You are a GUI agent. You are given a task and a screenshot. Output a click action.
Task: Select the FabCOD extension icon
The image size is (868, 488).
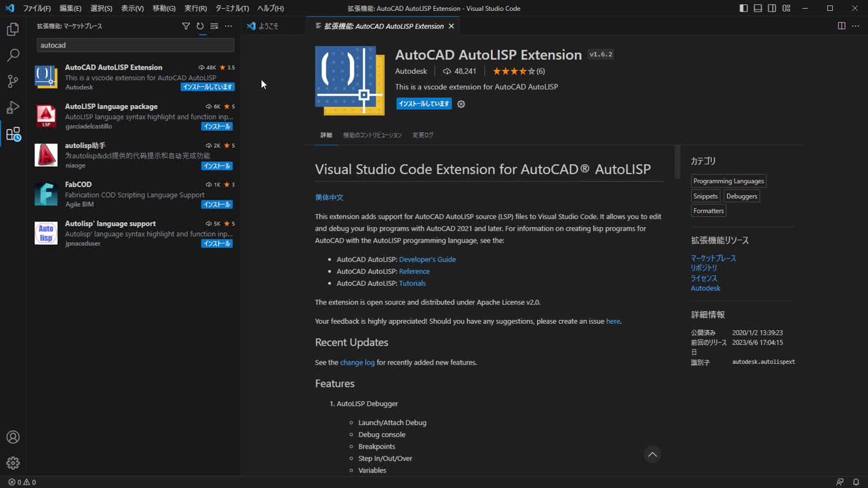tap(46, 194)
